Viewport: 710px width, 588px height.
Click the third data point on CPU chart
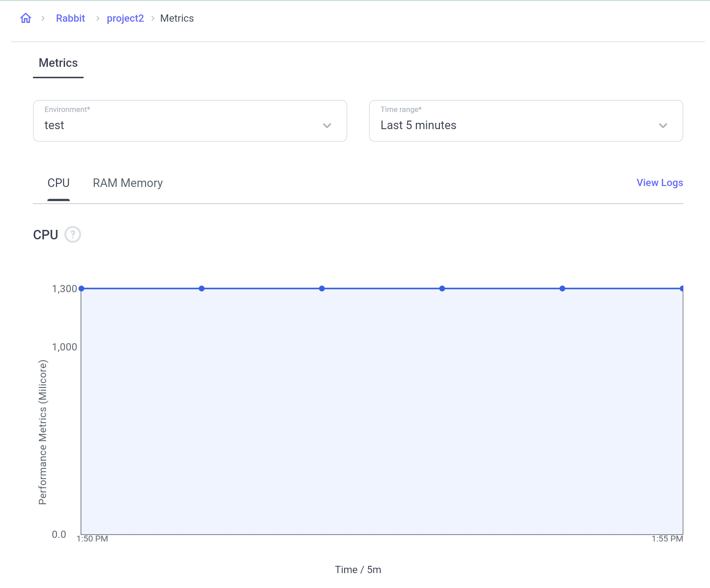322,289
